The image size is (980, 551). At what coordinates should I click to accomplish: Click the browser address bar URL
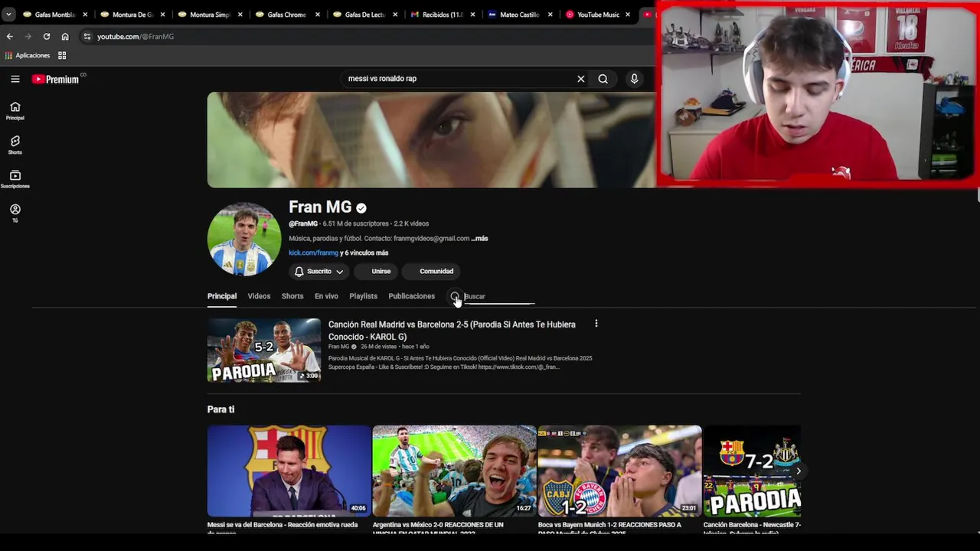click(136, 37)
